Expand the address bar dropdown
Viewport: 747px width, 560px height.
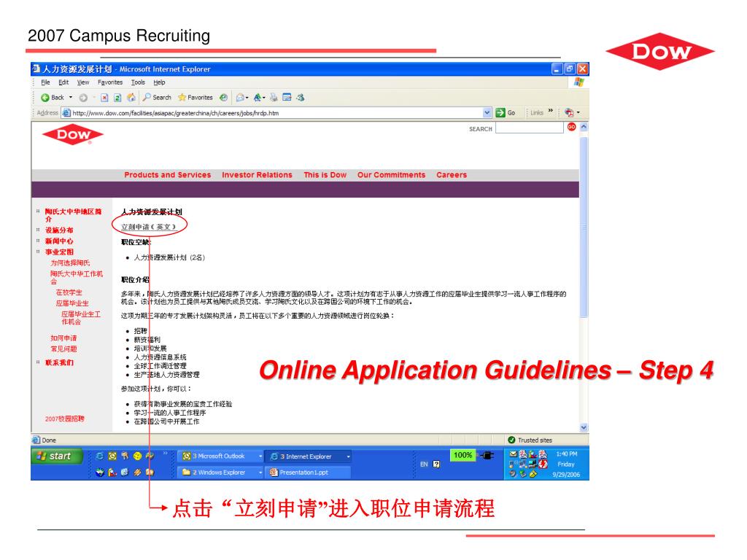click(487, 113)
